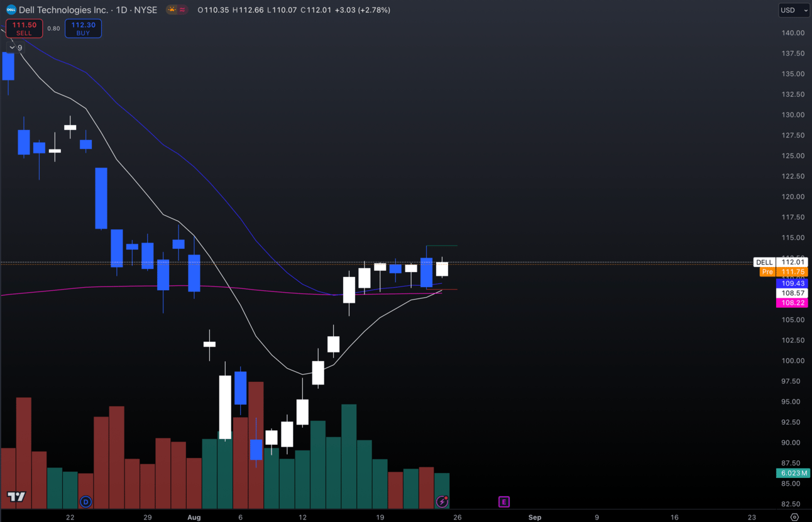Screen dimensions: 812x522
Task: Open the USD currency dropdown
Action: point(794,10)
